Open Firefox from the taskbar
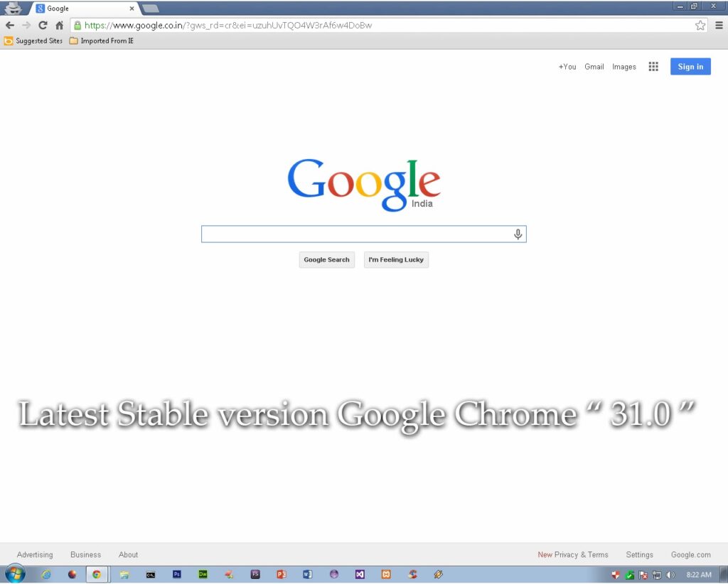The image size is (728, 584). pos(72,574)
